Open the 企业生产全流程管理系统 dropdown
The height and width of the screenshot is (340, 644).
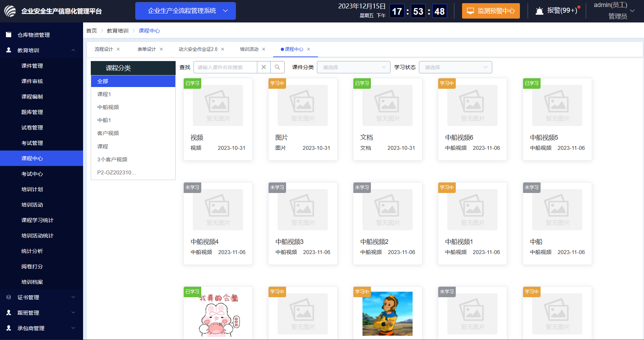click(x=185, y=11)
